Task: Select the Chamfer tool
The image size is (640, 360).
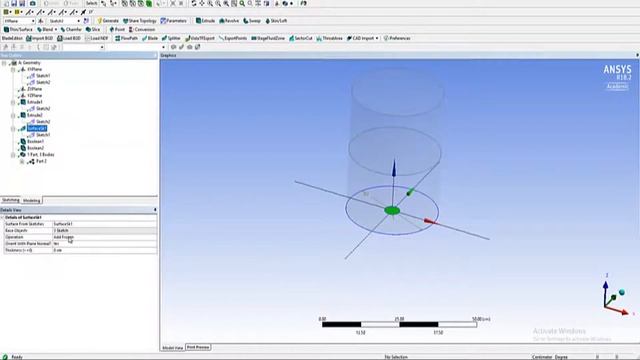Action: click(71, 29)
